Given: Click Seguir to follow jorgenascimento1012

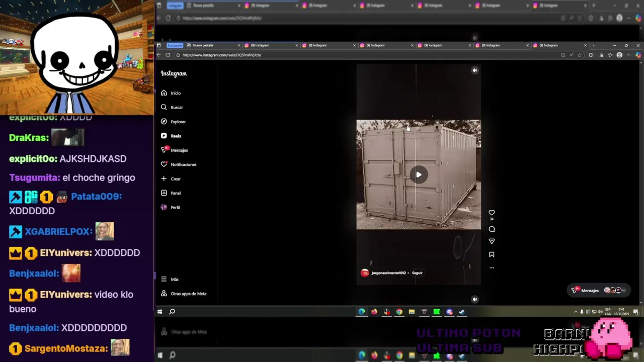Looking at the screenshot, I should pos(417,273).
